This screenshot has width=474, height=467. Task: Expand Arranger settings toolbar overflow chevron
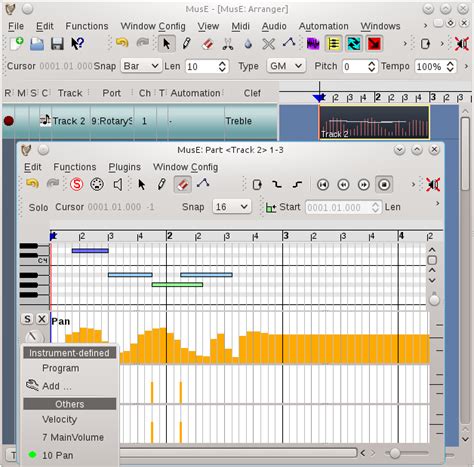(466, 66)
